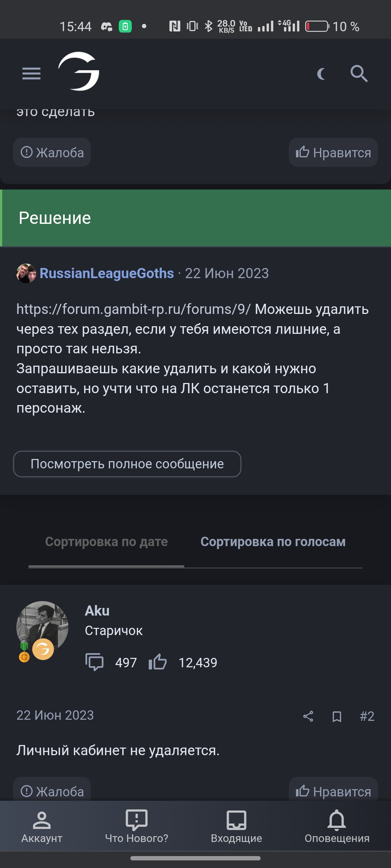Open the forum.gambit-rp.ru/forums/9 link
Viewport: 391px width, 868px height.
coord(133,309)
